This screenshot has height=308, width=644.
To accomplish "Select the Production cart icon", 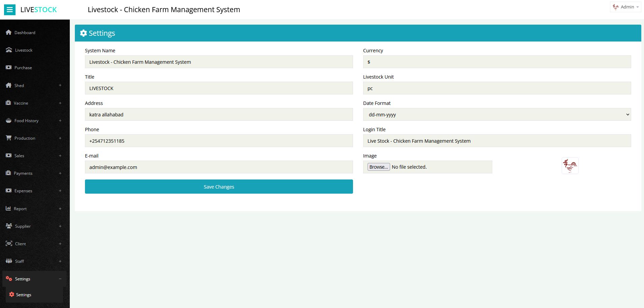I will (x=8, y=138).
